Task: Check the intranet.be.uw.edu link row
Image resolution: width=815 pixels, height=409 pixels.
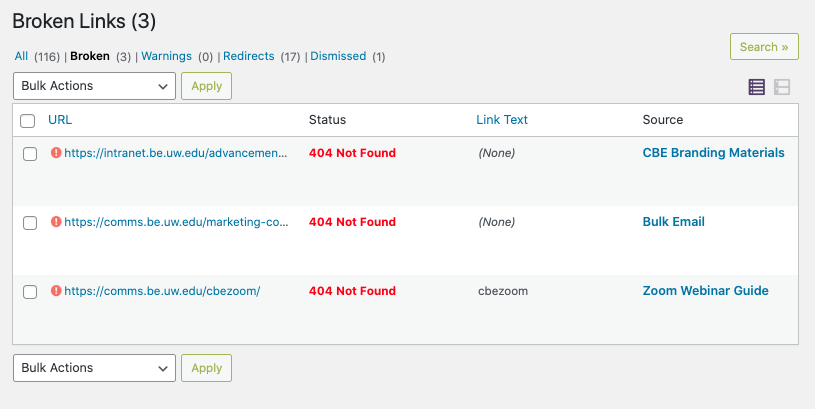Action: tap(30, 154)
